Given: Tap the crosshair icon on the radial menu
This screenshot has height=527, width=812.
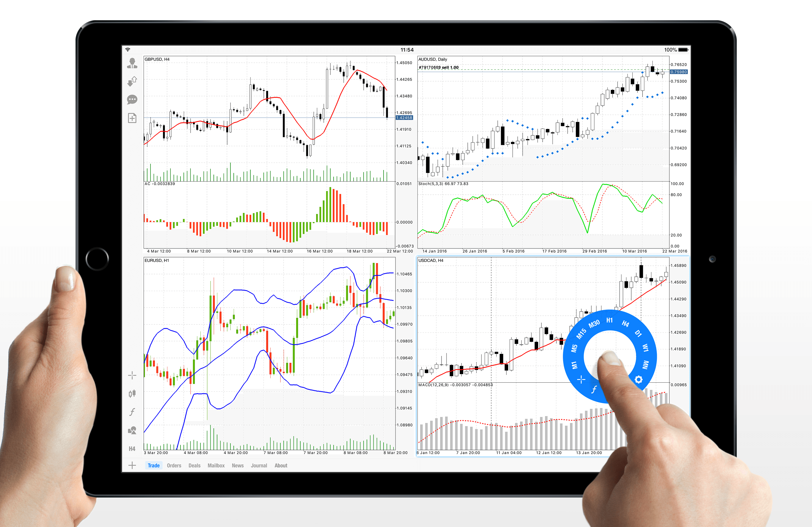Looking at the screenshot, I should coord(581,379).
